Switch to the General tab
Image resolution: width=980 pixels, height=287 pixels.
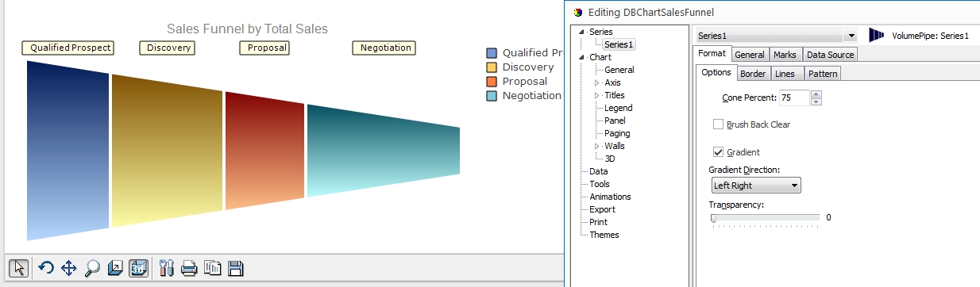click(x=750, y=55)
